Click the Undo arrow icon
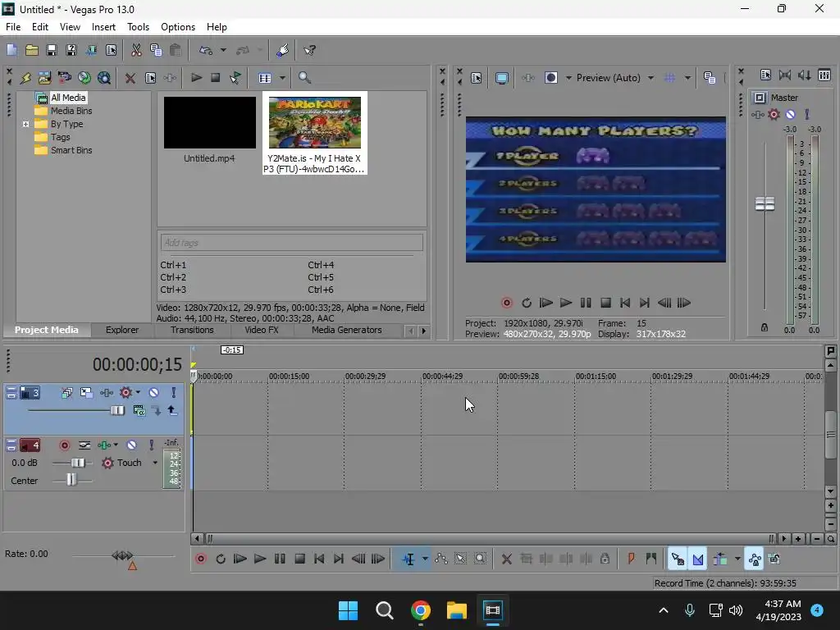The width and height of the screenshot is (840, 630). (206, 50)
